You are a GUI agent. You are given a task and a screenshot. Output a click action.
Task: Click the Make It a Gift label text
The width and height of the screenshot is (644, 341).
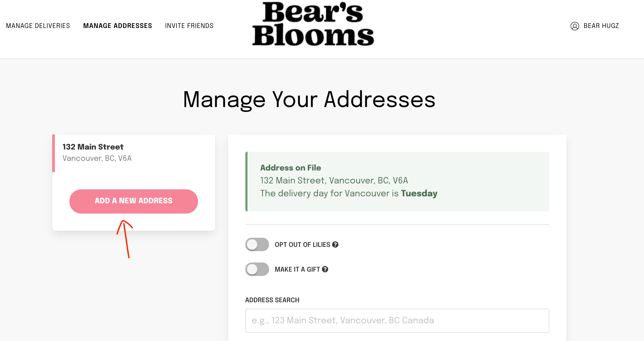297,269
